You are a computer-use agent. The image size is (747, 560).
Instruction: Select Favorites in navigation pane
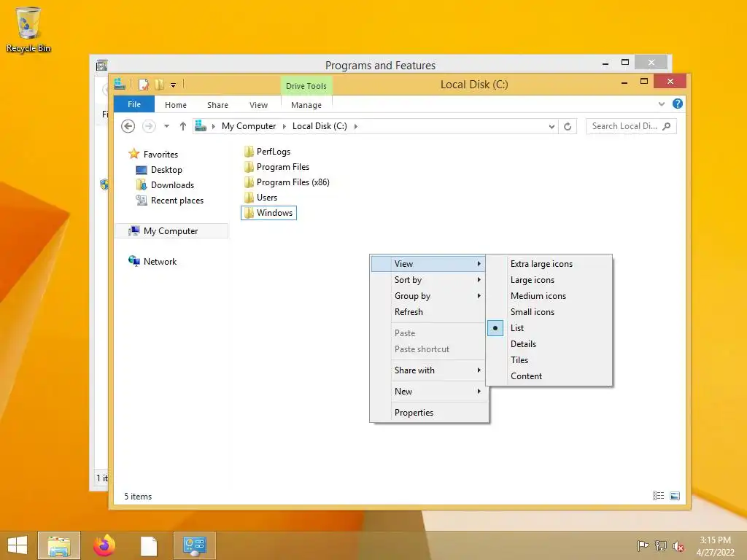click(x=160, y=155)
